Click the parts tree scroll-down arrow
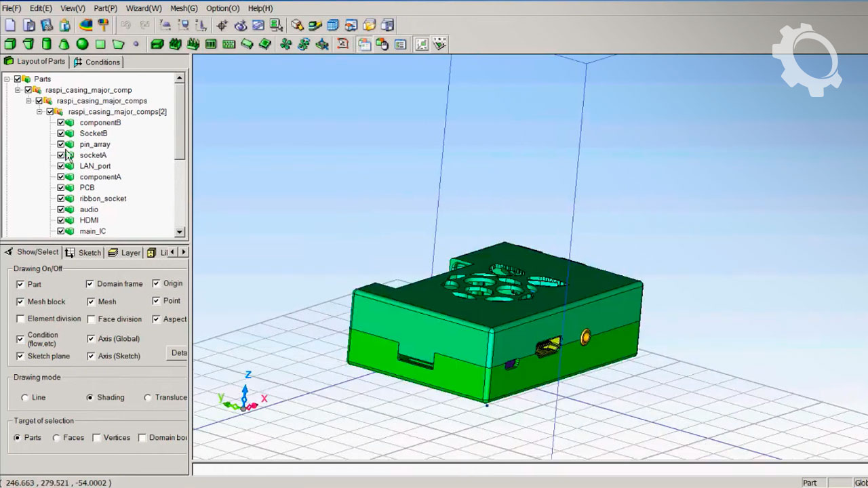The width and height of the screenshot is (868, 488). (180, 232)
